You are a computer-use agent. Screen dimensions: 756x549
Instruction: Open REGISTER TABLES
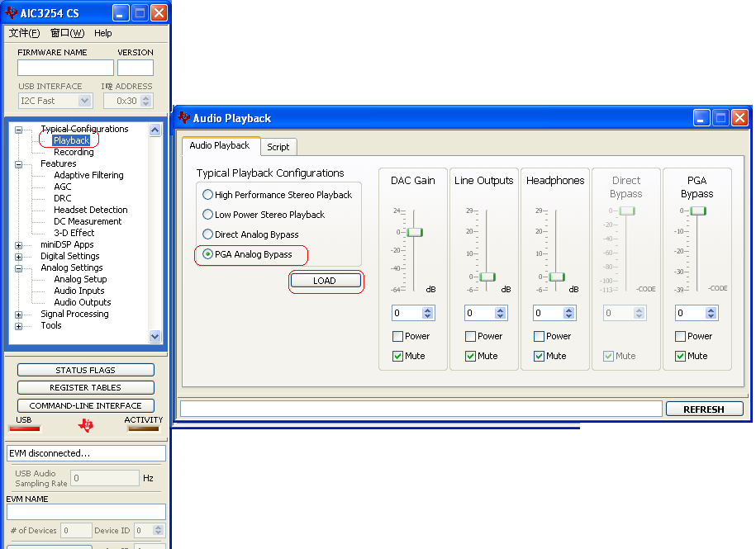[x=85, y=388]
